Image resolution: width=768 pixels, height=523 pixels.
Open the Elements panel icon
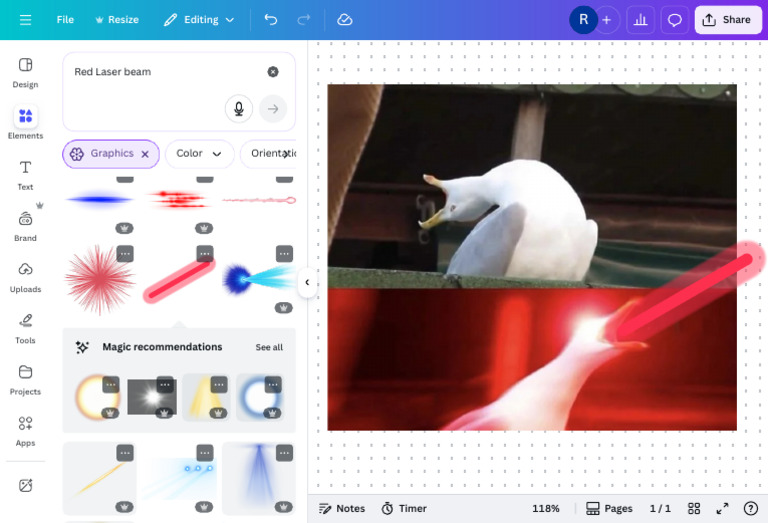tap(25, 117)
